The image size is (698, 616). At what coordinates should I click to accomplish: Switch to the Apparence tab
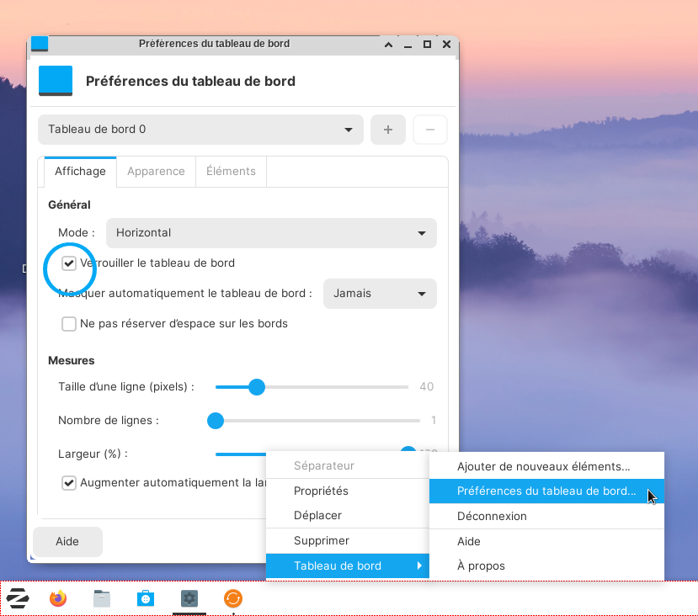pyautogui.click(x=156, y=171)
